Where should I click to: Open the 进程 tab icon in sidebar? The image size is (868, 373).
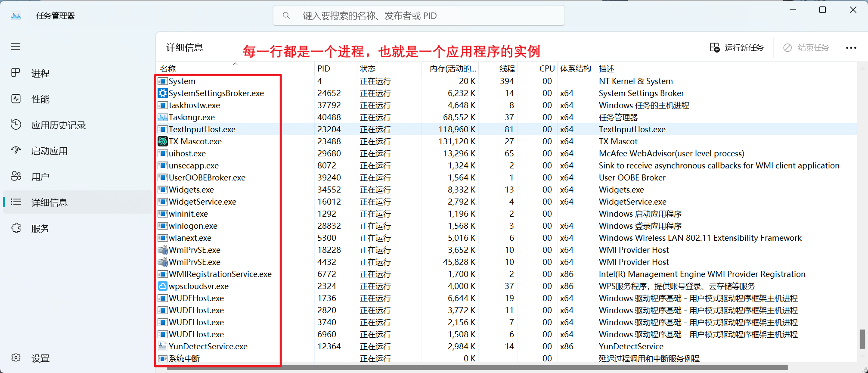pos(16,73)
